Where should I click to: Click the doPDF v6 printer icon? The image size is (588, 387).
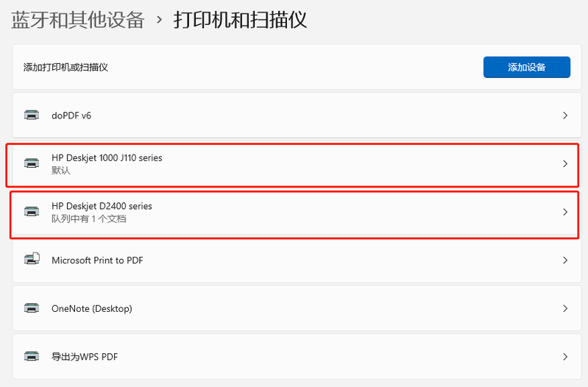(32, 116)
